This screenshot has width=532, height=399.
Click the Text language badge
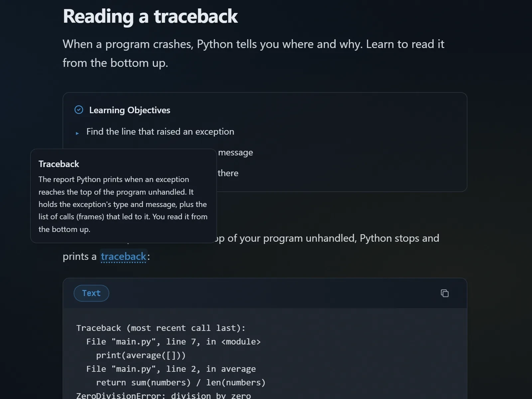click(91, 293)
